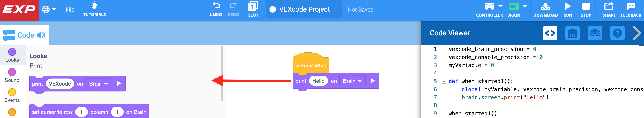Open the Slot selector icon
The image size is (644, 118).
[x=253, y=6]
